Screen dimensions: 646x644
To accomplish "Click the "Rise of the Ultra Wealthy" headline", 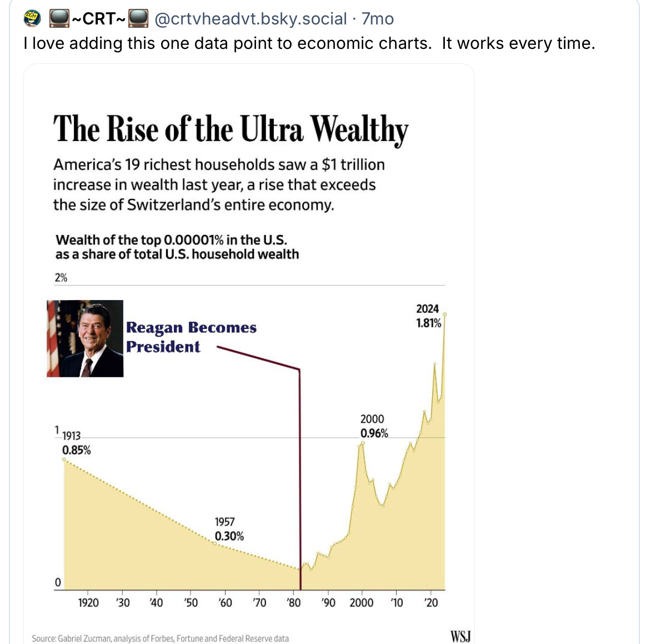I will [231, 129].
